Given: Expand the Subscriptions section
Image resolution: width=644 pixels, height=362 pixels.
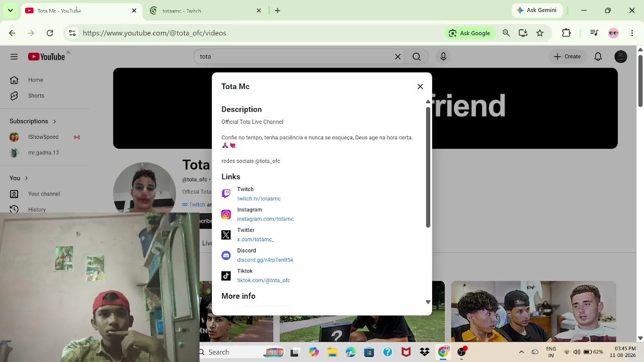Looking at the screenshot, I should tap(33, 121).
